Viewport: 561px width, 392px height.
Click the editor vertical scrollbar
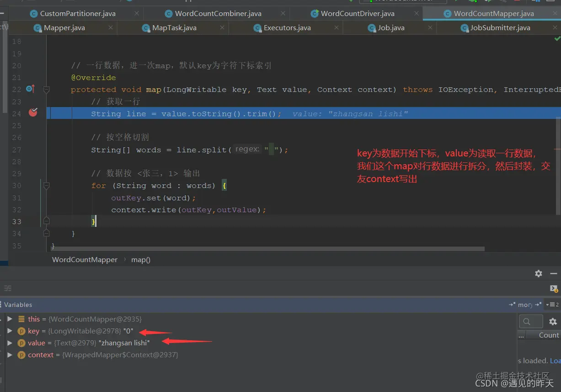(x=558, y=165)
